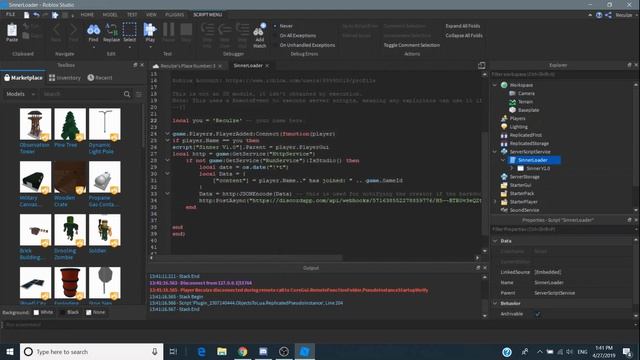The width and height of the screenshot is (640, 360).
Task: Click the Add Watch icon
Action: click(x=260, y=30)
